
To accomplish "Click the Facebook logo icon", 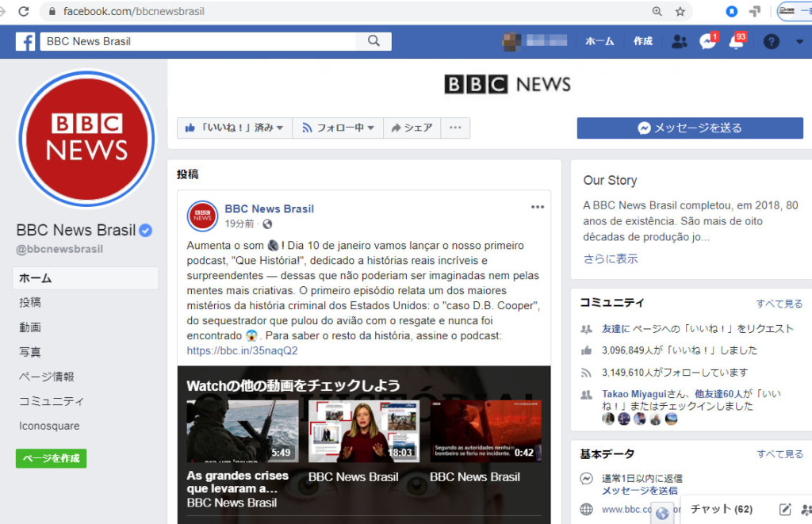I will [25, 41].
